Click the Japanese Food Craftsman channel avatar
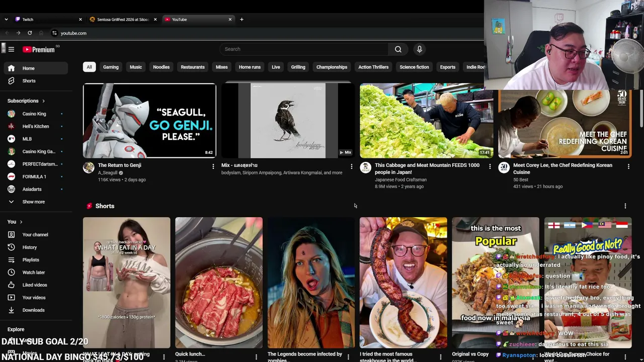The image size is (644, 362). pos(365,167)
